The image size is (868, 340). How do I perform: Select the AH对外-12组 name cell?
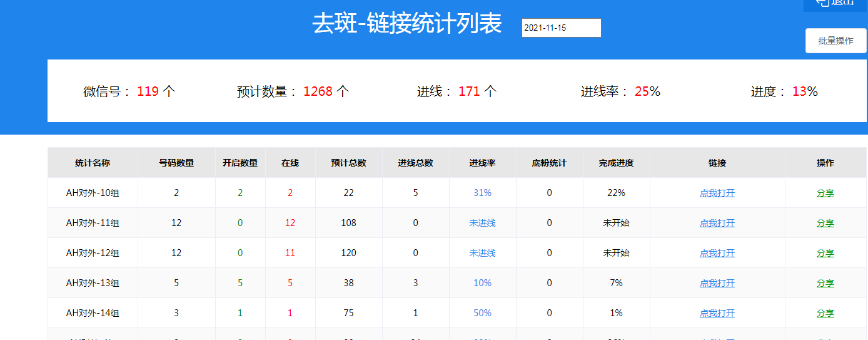pyautogui.click(x=93, y=253)
